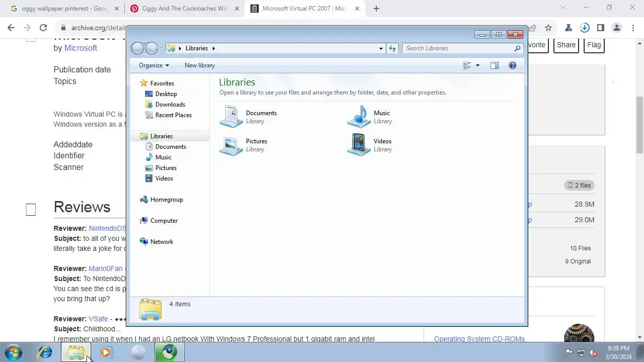Expand arrow before Libraries breadcrumb
The image size is (644, 362).
coord(180,48)
